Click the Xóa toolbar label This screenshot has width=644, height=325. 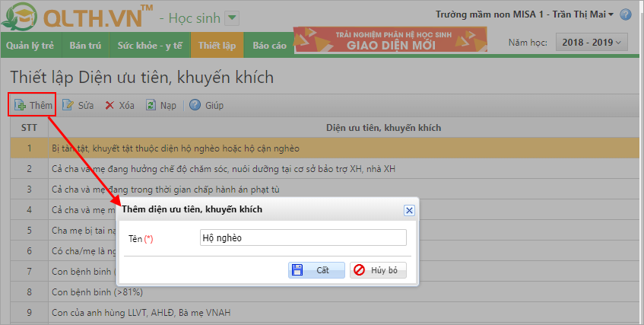(126, 106)
